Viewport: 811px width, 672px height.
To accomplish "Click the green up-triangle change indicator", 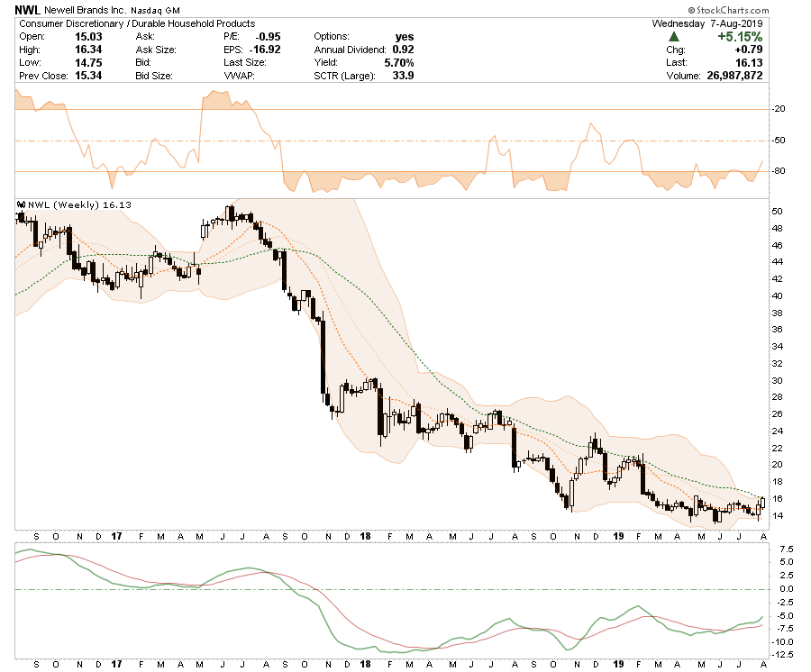I will coord(673,37).
